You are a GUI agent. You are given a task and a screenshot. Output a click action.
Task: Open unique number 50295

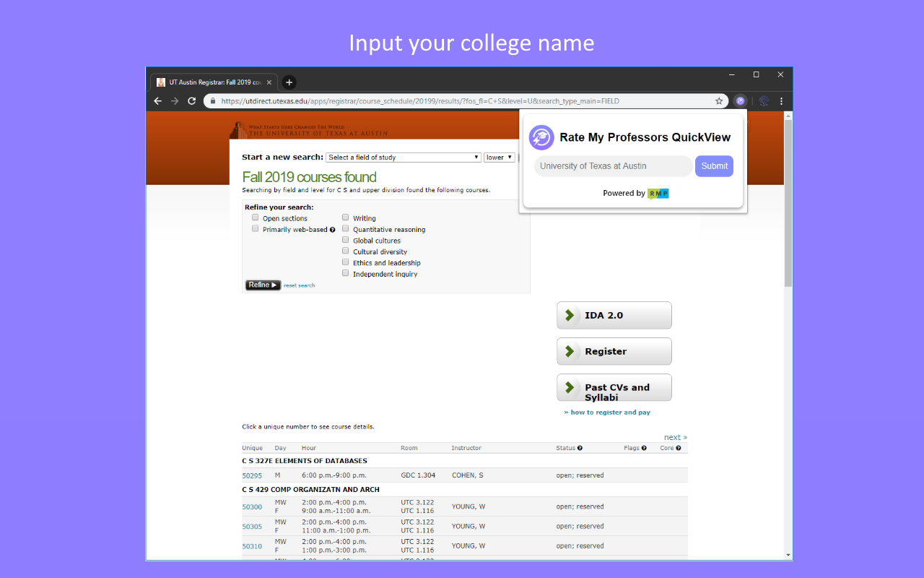[252, 475]
